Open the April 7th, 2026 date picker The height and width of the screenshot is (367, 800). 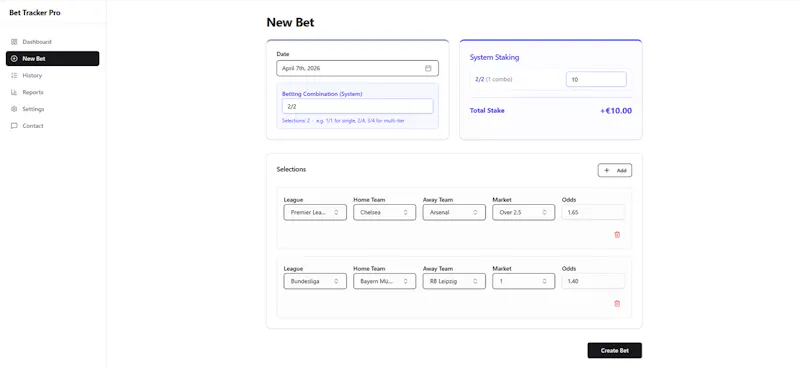tap(357, 68)
